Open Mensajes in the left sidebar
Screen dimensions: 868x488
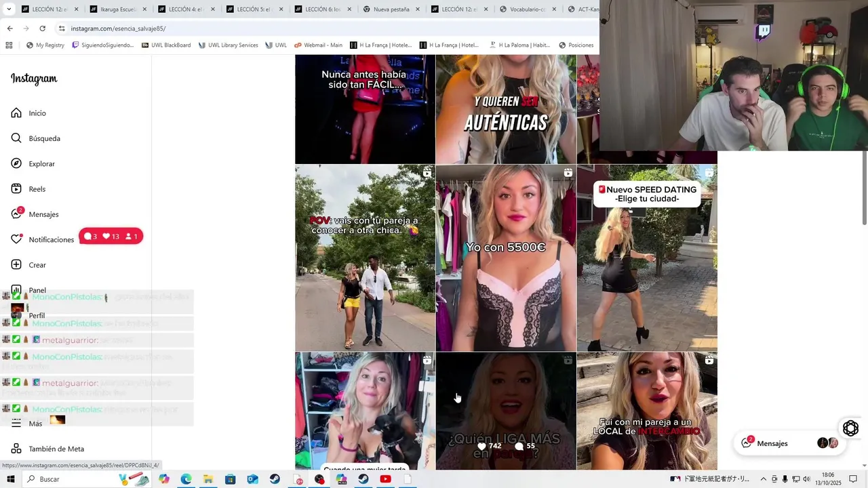(x=35, y=214)
